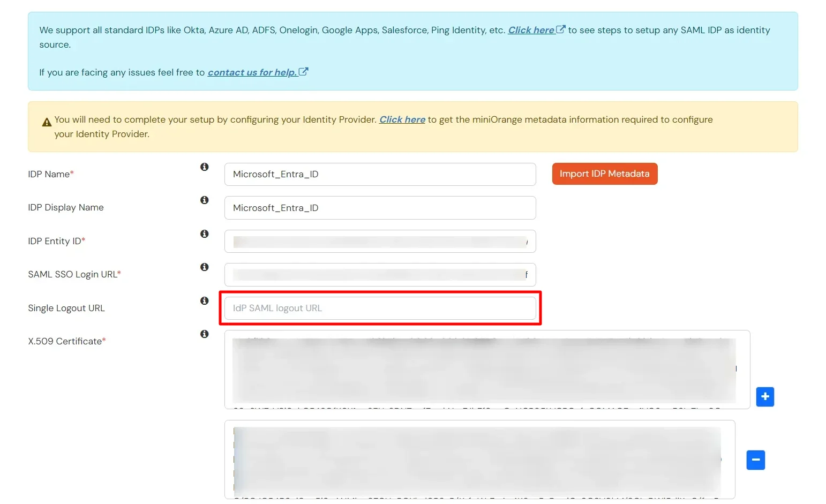
Task: Click the external link icon after contact us
Action: click(304, 71)
